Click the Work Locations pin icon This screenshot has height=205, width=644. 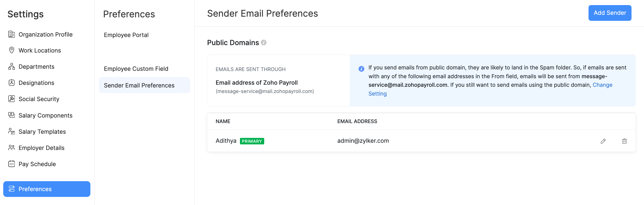(x=12, y=50)
